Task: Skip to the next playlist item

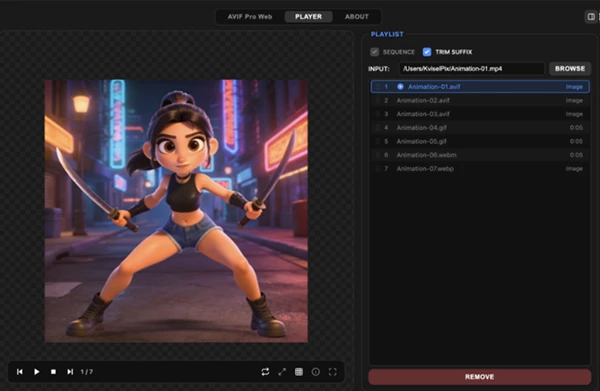Action: [x=70, y=371]
